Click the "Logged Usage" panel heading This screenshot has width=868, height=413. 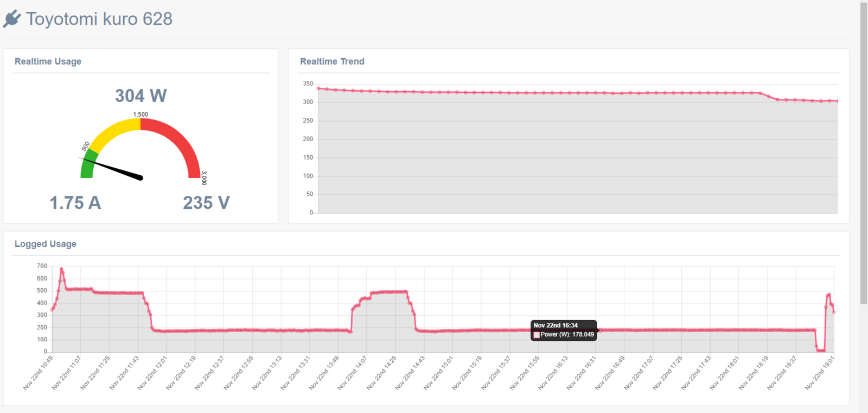(46, 244)
